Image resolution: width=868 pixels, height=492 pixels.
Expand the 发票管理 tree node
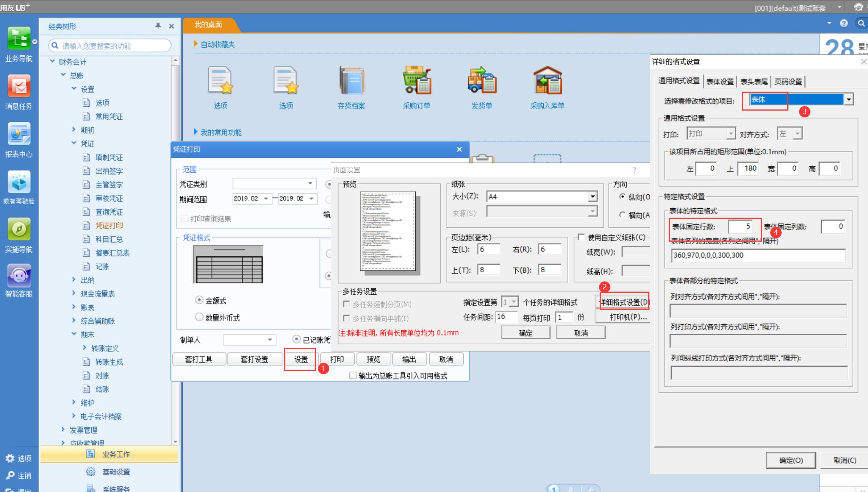pyautogui.click(x=63, y=430)
